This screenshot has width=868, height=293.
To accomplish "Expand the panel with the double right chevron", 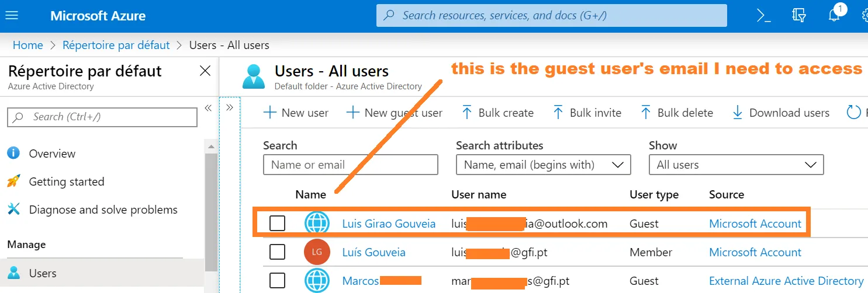I will click(x=229, y=107).
